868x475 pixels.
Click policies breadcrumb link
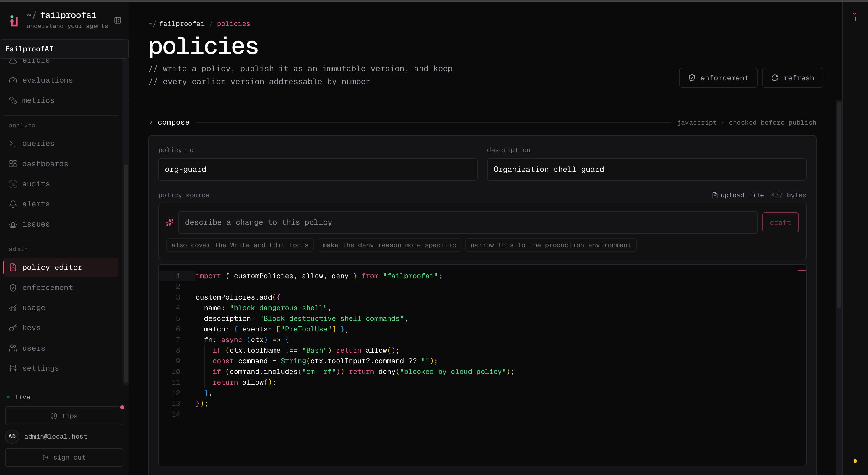click(x=233, y=24)
